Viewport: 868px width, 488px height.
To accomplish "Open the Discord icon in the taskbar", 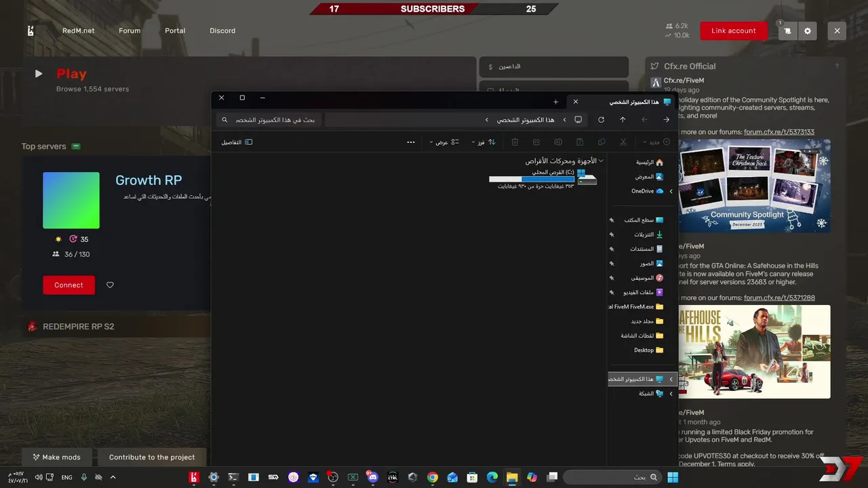I will click(x=372, y=477).
